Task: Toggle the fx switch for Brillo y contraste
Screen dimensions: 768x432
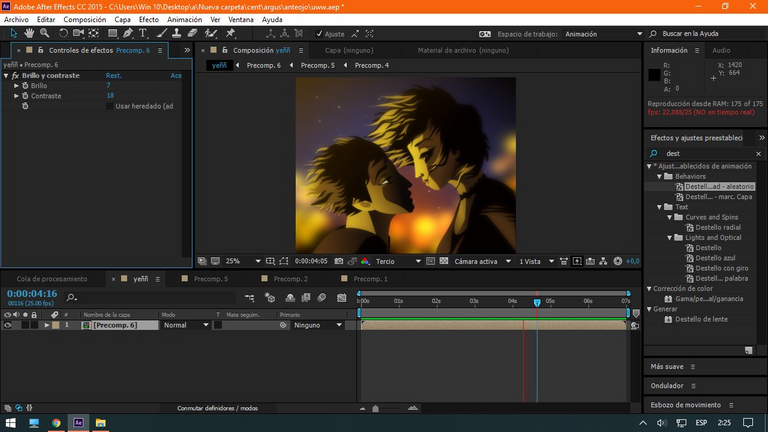Action: [15, 75]
